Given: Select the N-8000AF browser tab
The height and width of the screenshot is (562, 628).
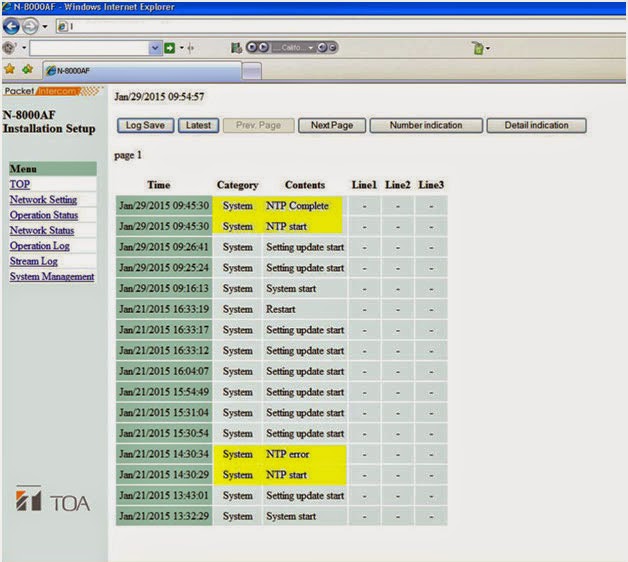Looking at the screenshot, I should click(x=142, y=71).
